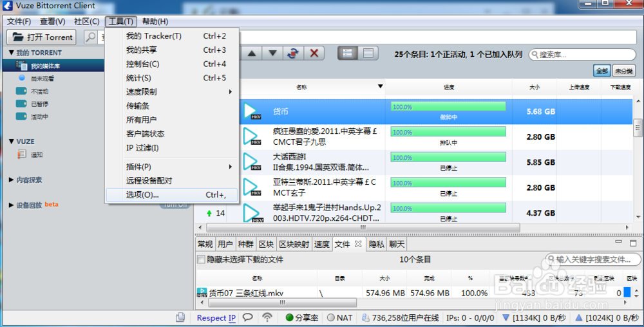Switch to the 区块映射 tab

tap(294, 244)
